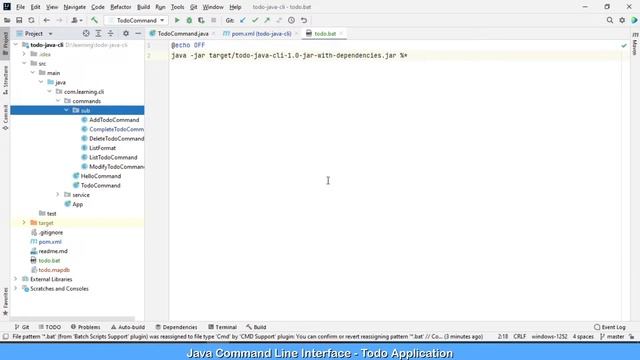The height and width of the screenshot is (360, 640).
Task: Click the Open folder toolbar icon
Action: pos(7,20)
